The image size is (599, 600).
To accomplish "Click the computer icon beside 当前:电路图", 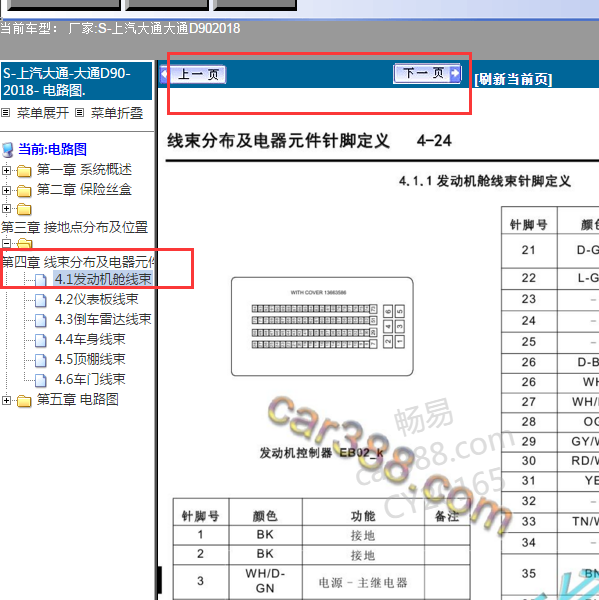I will point(8,150).
